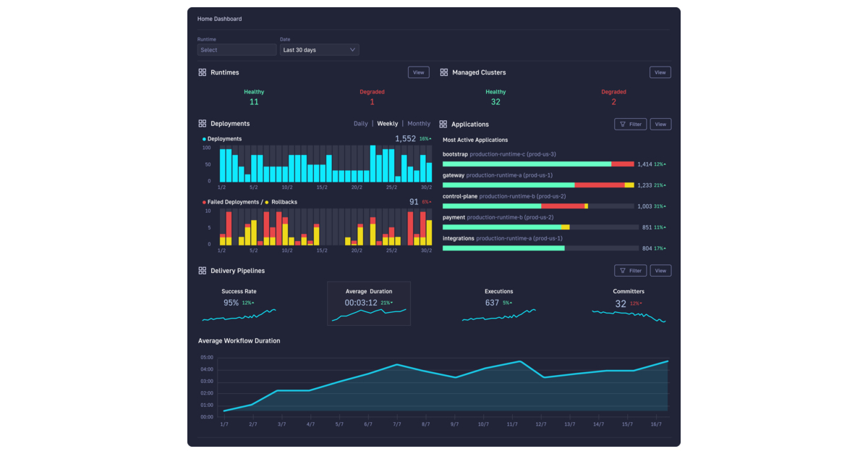Click the Applications section grid icon

(443, 125)
